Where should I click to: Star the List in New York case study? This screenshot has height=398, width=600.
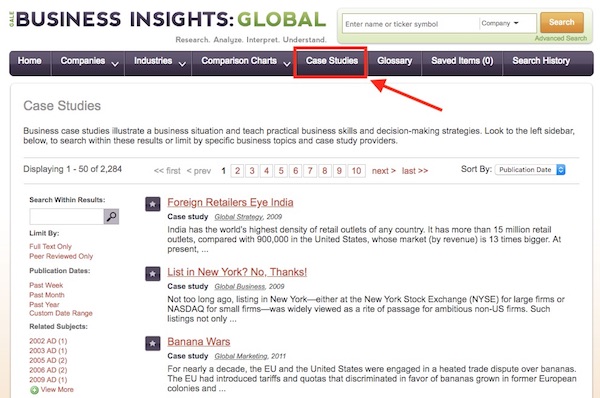click(152, 274)
